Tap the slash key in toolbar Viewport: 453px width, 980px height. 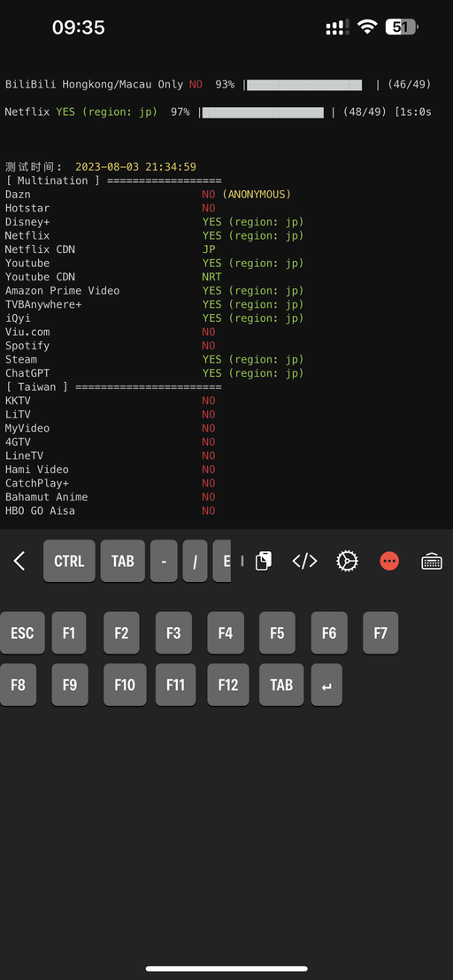click(195, 561)
